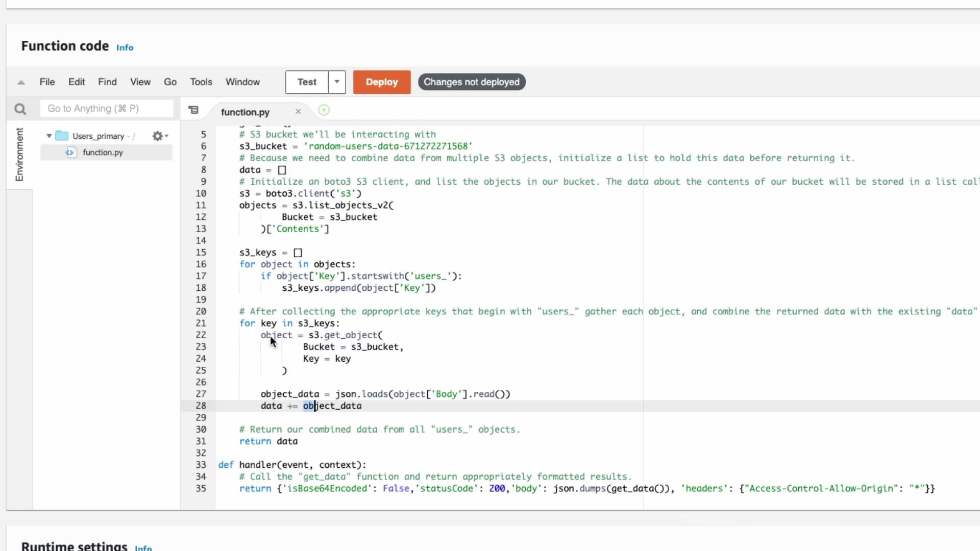Click the orange Deploy button
This screenshot has height=551, width=980.
[x=381, y=82]
